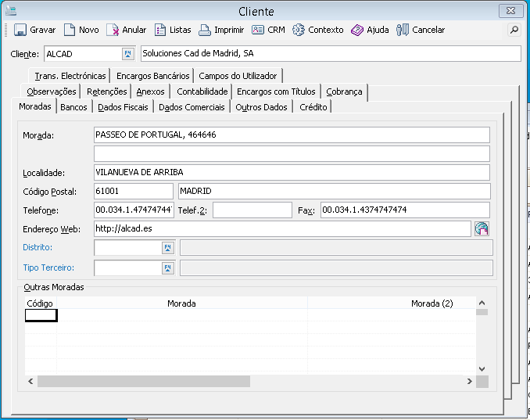This screenshot has height=420, width=530.
Task: Click the Novo toolbar label
Action: tap(89, 30)
